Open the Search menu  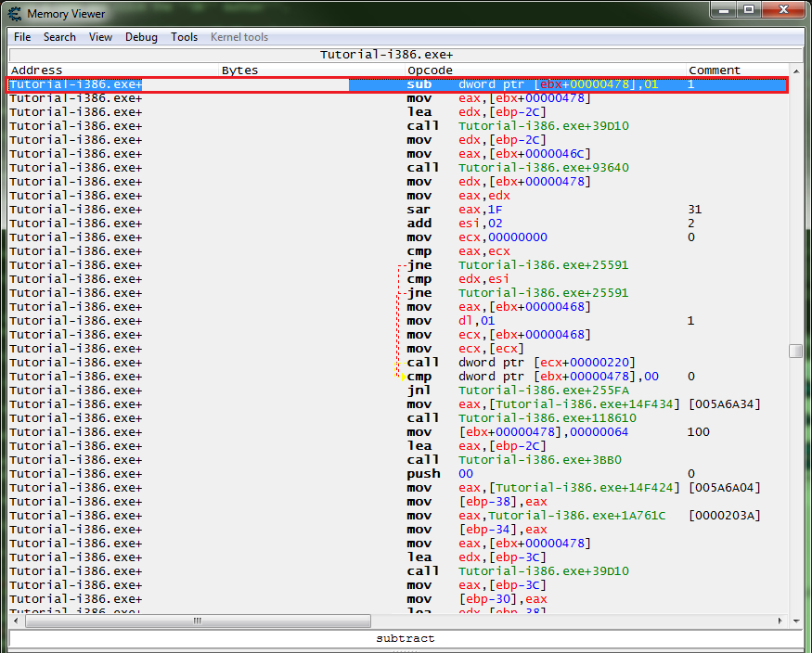(59, 37)
